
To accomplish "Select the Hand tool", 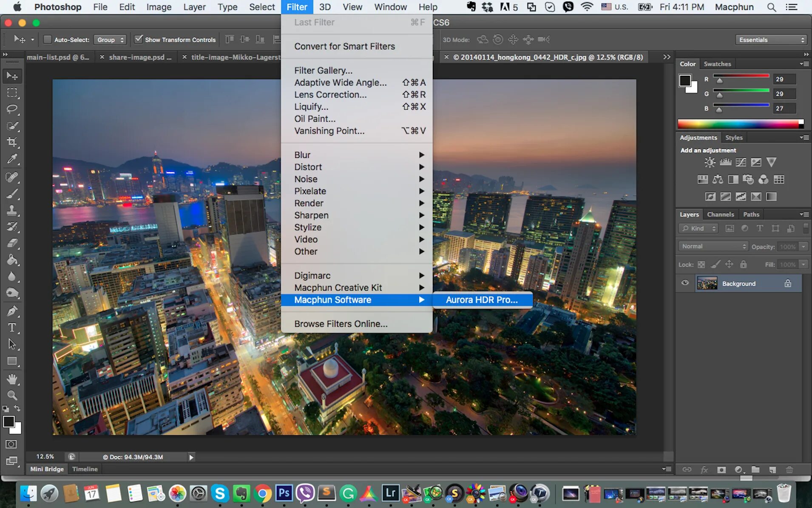I will click(12, 379).
